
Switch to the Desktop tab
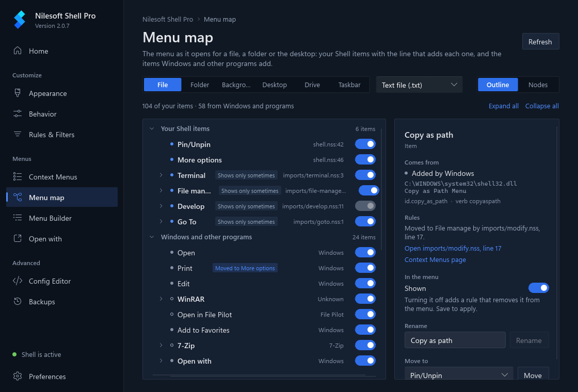[275, 85]
